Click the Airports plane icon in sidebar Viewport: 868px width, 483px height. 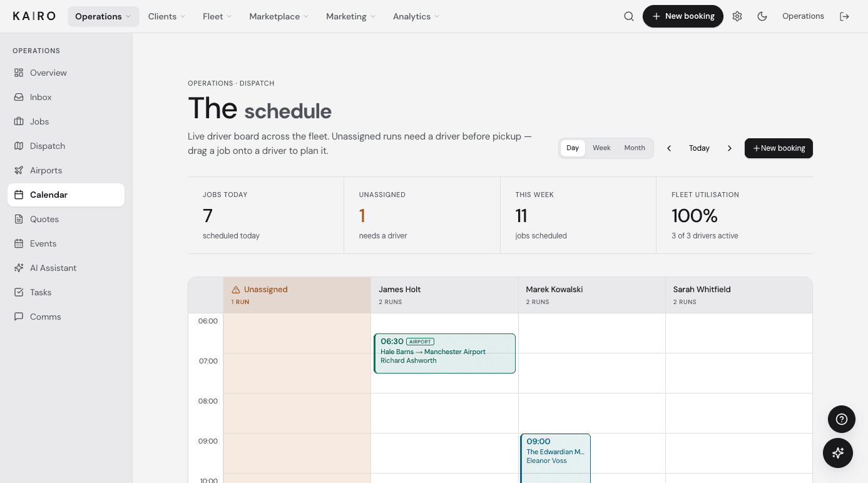[19, 170]
